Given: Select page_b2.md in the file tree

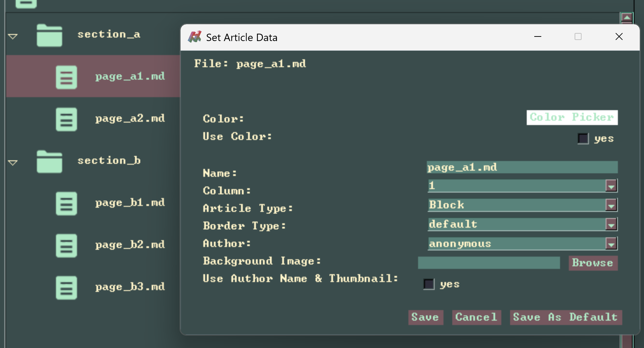Looking at the screenshot, I should click(130, 245).
